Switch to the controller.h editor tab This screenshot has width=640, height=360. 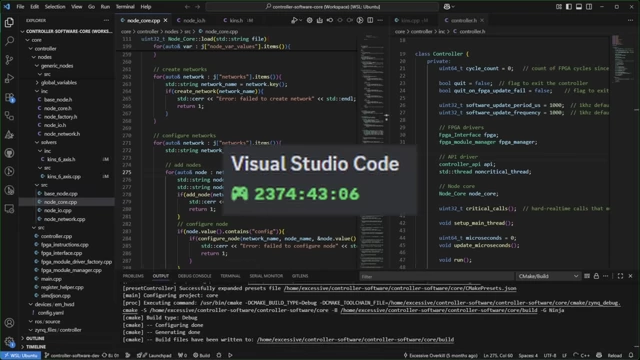(x=464, y=20)
